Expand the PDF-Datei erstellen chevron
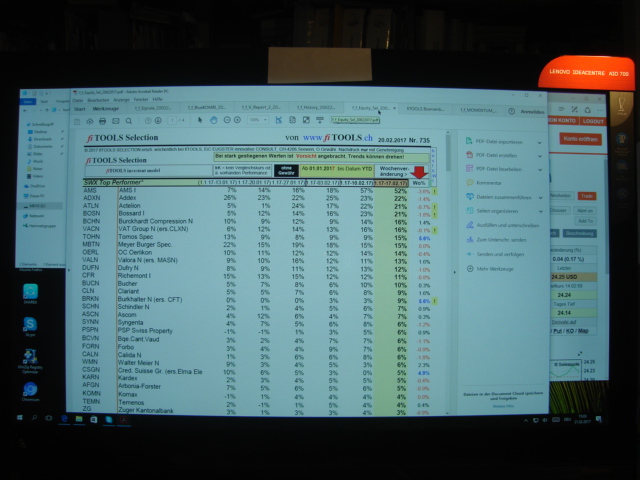 point(540,156)
